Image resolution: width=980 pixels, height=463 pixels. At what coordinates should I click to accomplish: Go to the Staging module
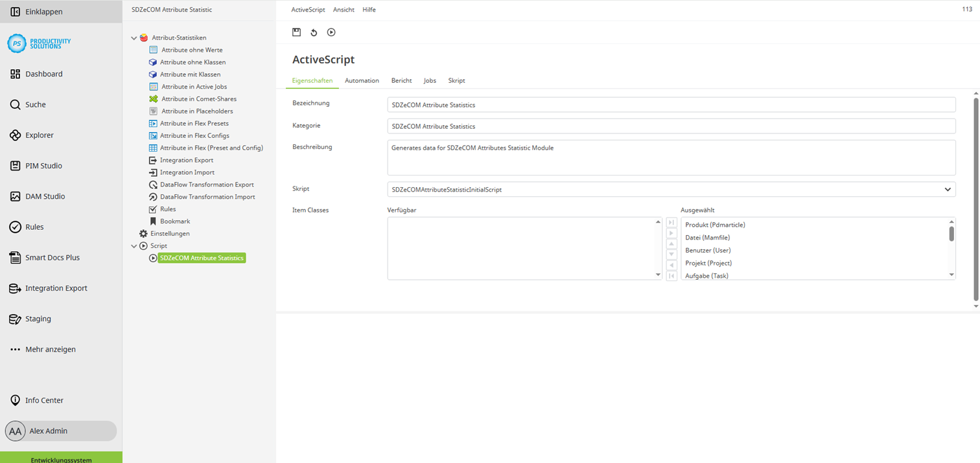(38, 319)
